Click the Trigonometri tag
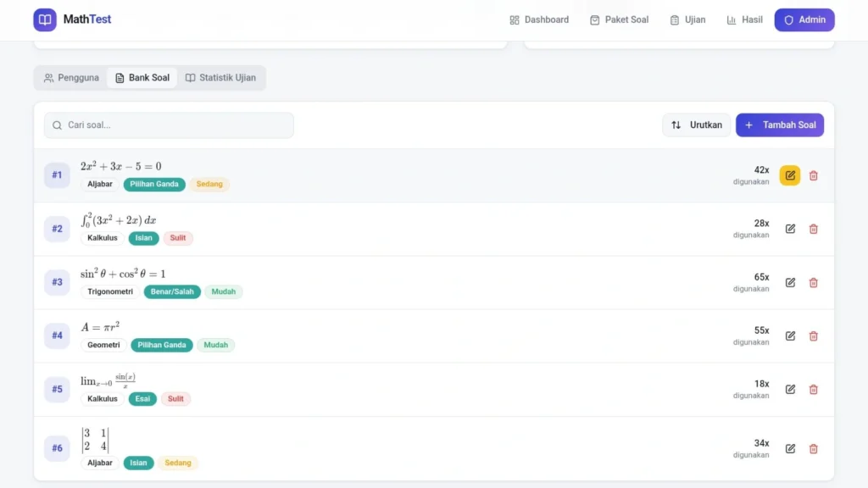Viewport: 868px width, 488px height. (110, 291)
